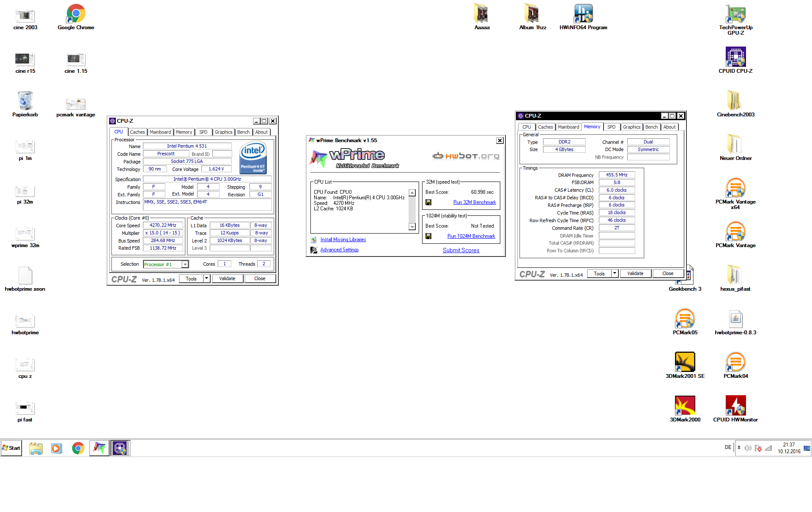Open the cine r15 desktop icon
Screen dimensions: 812x512
click(x=25, y=62)
